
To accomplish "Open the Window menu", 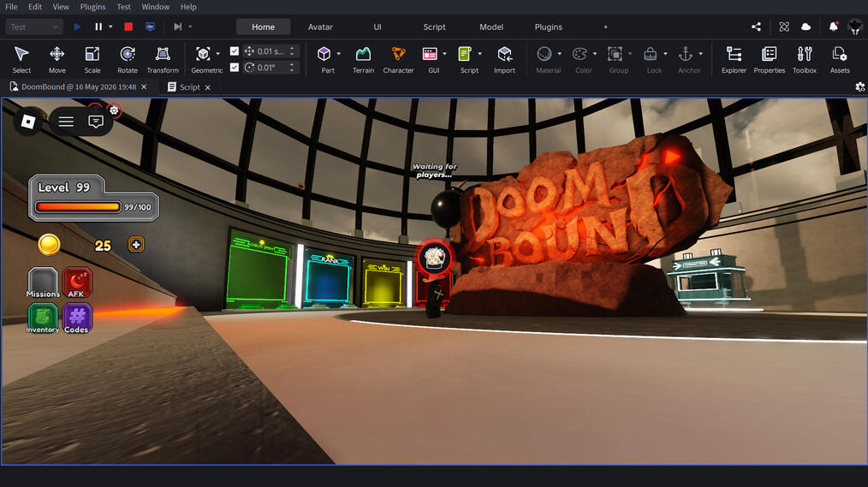I will tap(156, 7).
